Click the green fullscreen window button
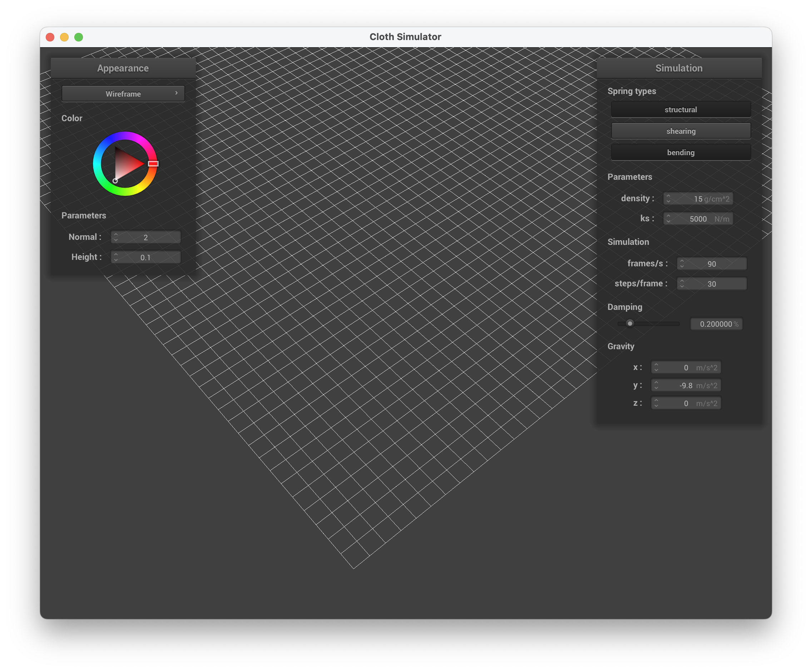812x672 pixels. 79,37
